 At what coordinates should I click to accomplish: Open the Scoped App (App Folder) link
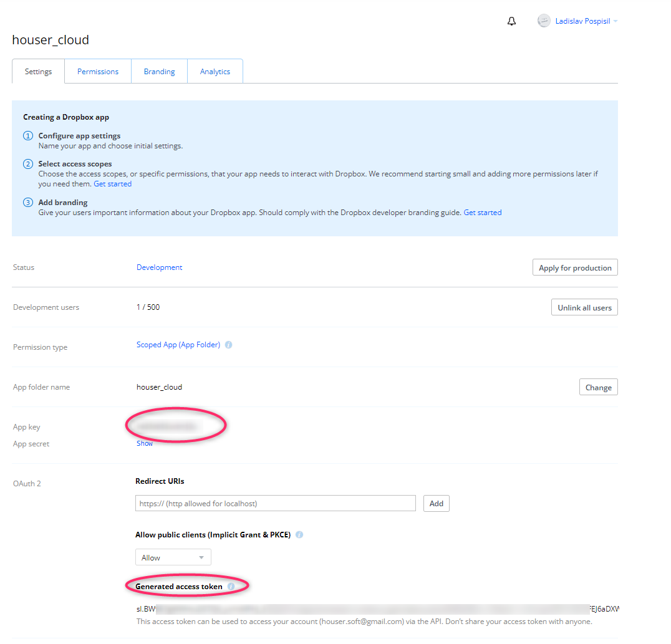click(x=178, y=345)
